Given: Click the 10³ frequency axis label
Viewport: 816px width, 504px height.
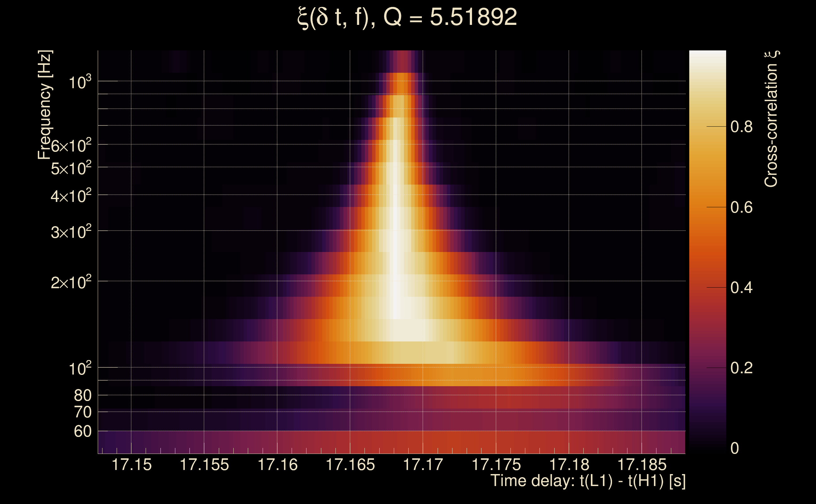Looking at the screenshot, I should 79,82.
